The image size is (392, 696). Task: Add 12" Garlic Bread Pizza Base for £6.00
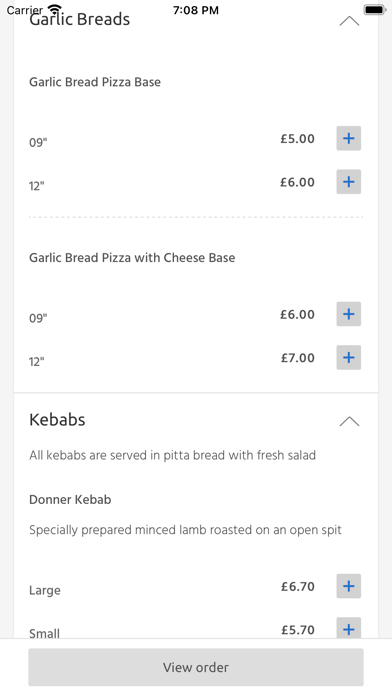348,182
